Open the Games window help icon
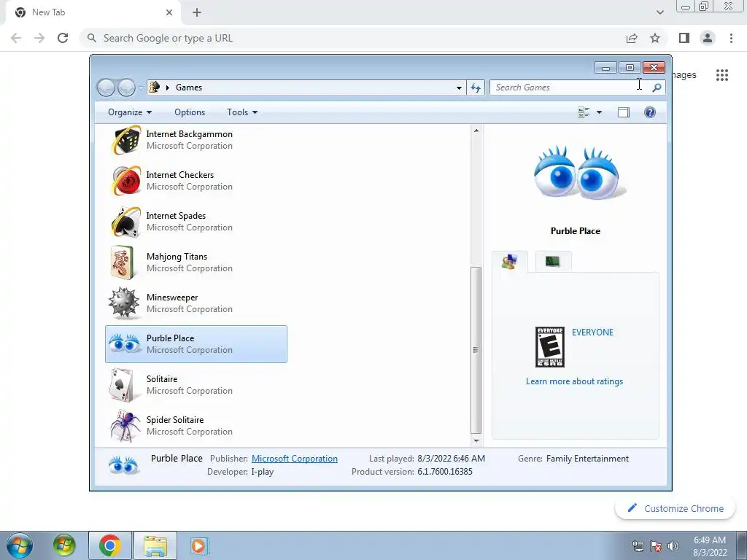Screen dimensions: 747x560 coord(650,112)
